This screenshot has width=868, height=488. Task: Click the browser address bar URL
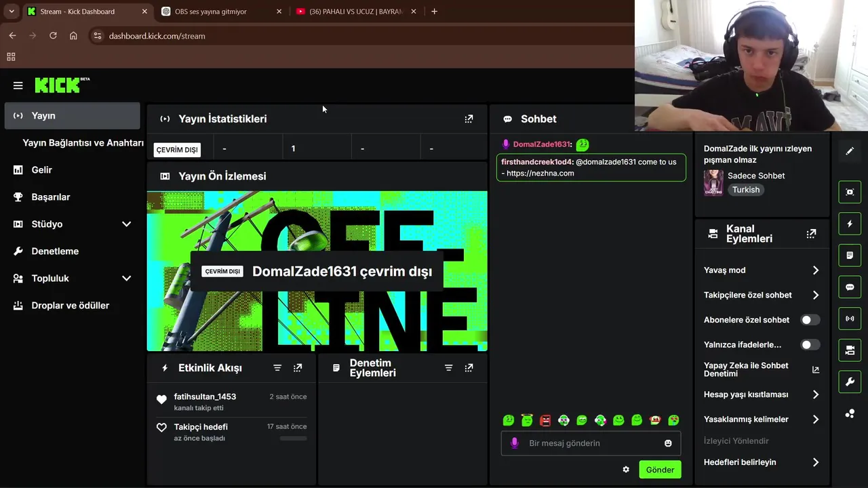click(x=157, y=36)
